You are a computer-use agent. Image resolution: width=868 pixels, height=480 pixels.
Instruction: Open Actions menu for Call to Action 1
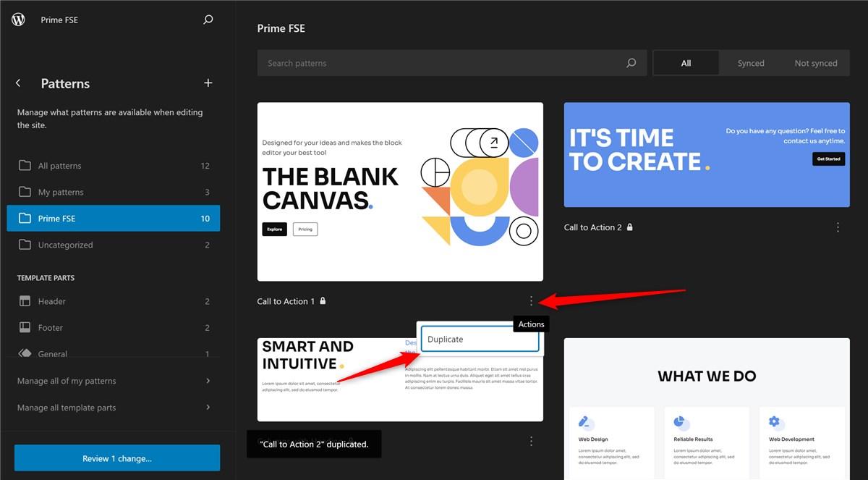532,300
